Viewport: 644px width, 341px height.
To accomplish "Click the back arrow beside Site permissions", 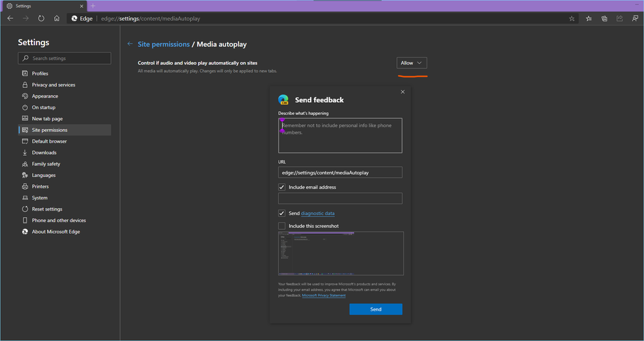I will (130, 44).
